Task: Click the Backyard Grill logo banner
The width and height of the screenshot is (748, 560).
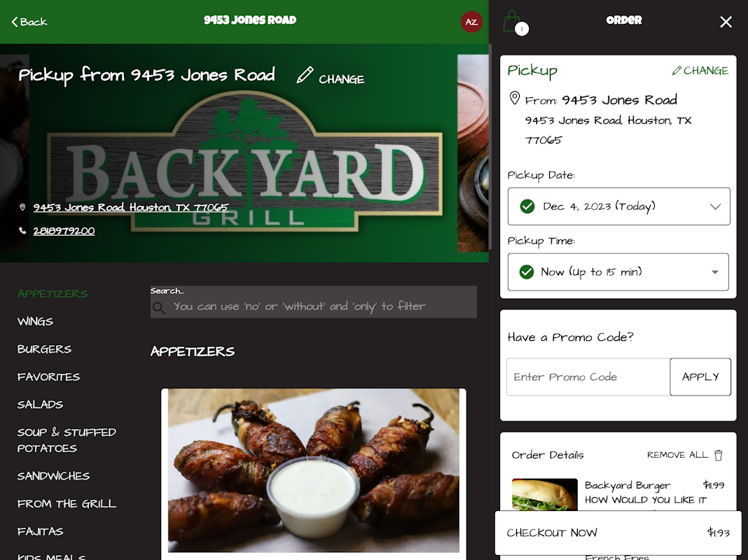Action: tap(244, 162)
